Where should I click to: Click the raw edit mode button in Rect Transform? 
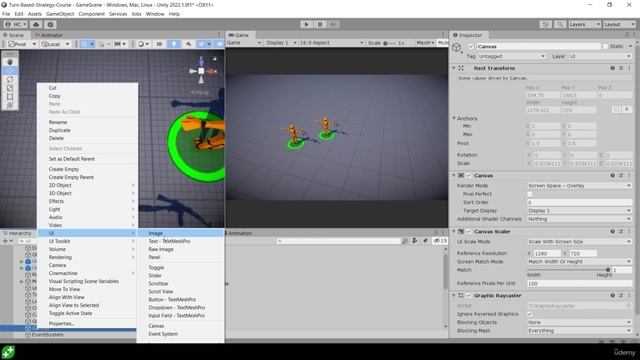point(627,109)
